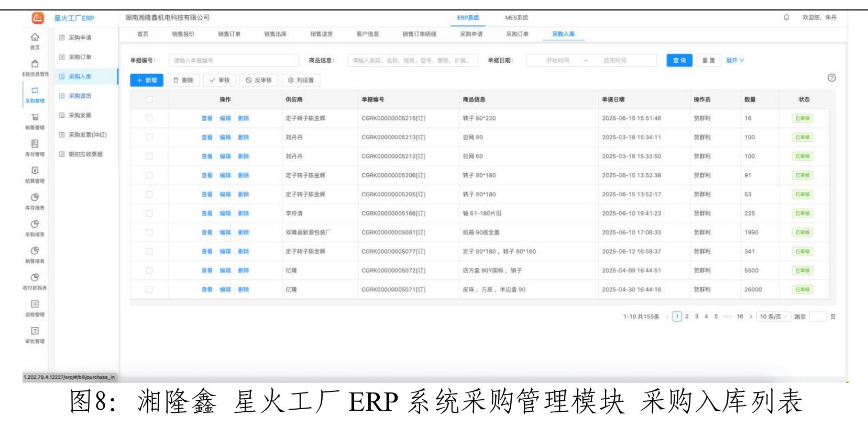This screenshot has width=868, height=428.
Task: Open the 销售报价 tab
Action: tap(183, 34)
